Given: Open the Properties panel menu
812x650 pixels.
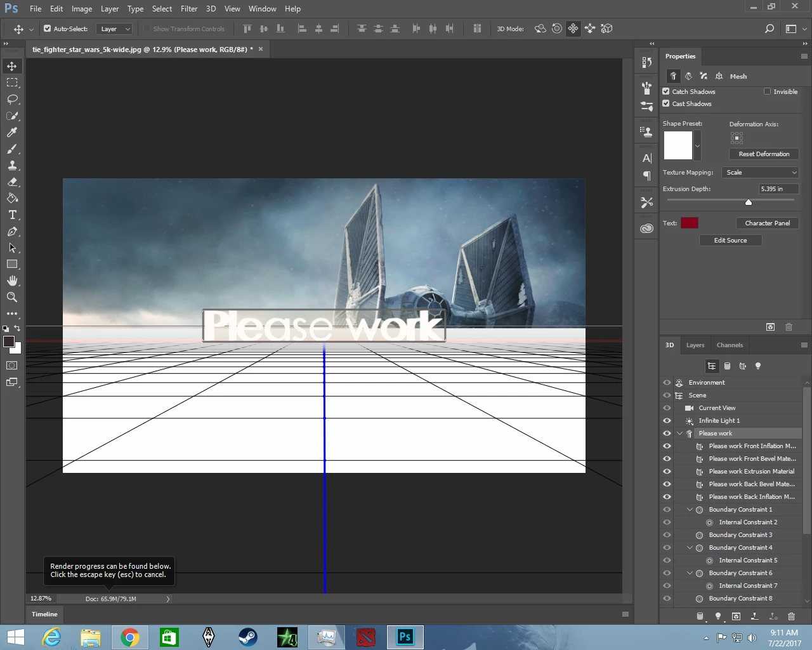Looking at the screenshot, I should [804, 56].
